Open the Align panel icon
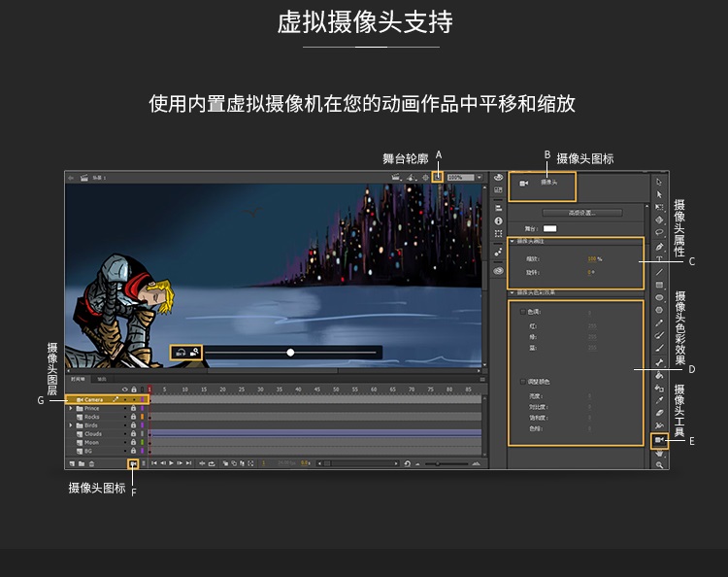This screenshot has width=728, height=577. coord(498,208)
